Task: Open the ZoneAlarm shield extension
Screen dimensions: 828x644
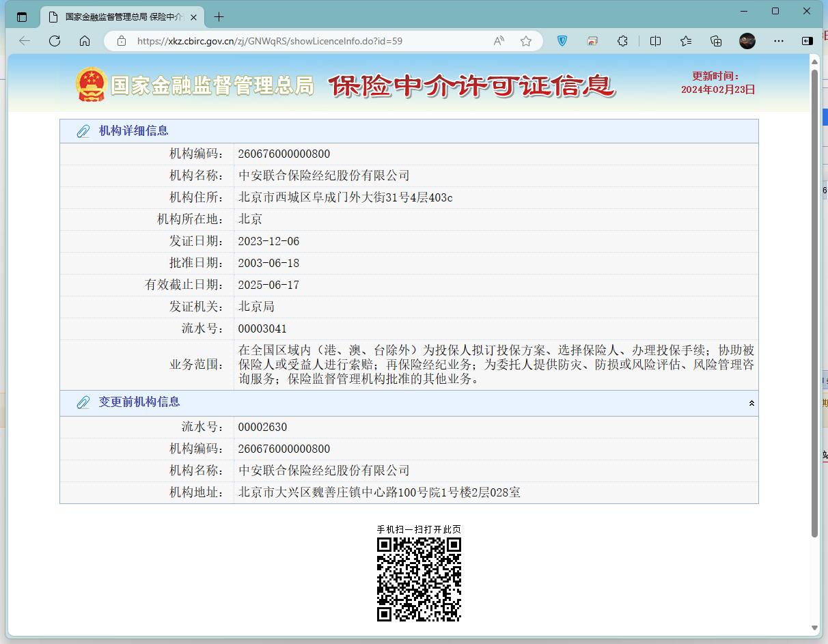Action: 562,41
